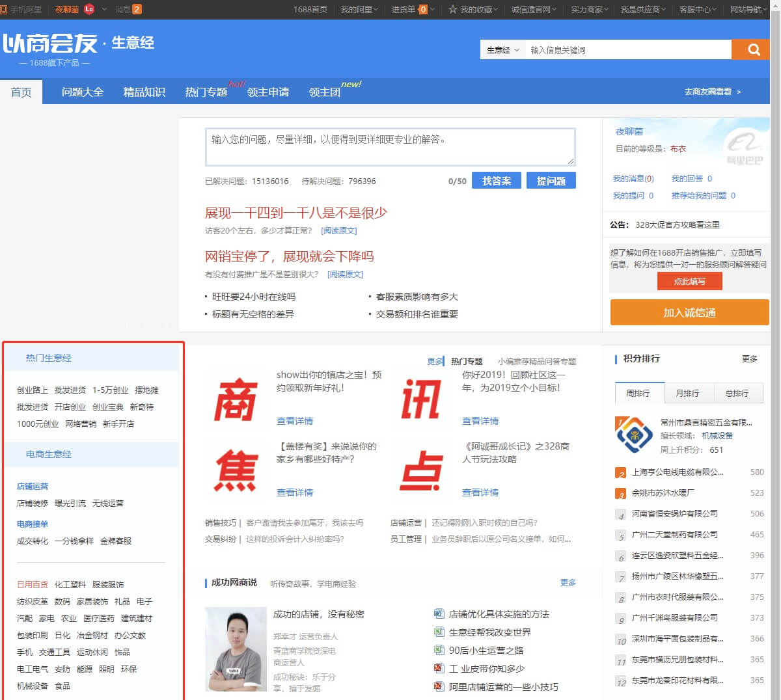Click the 常州市鼎言精密五金 company logo icon

[x=634, y=435]
